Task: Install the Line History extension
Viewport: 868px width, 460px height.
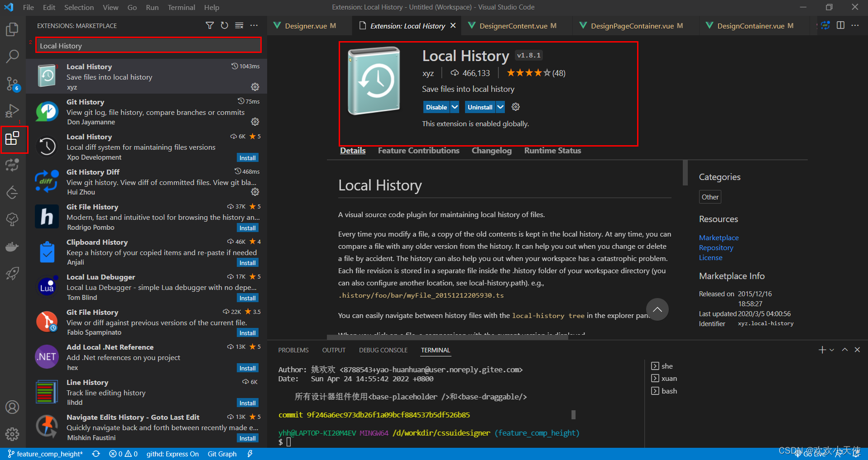Action: click(x=248, y=403)
